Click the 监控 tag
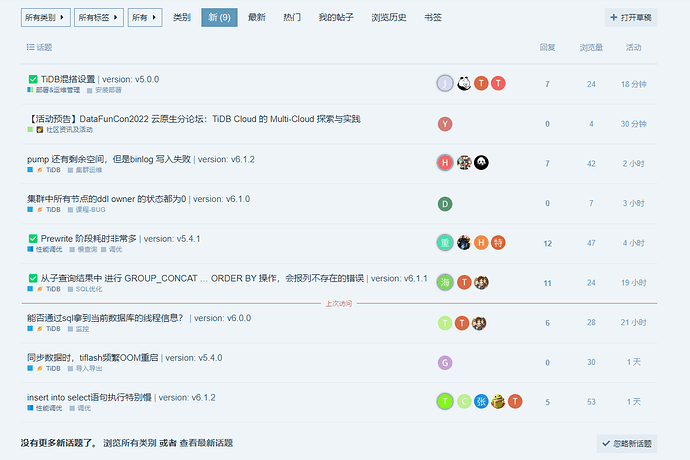Viewport: 690px width, 460px height. (x=78, y=329)
